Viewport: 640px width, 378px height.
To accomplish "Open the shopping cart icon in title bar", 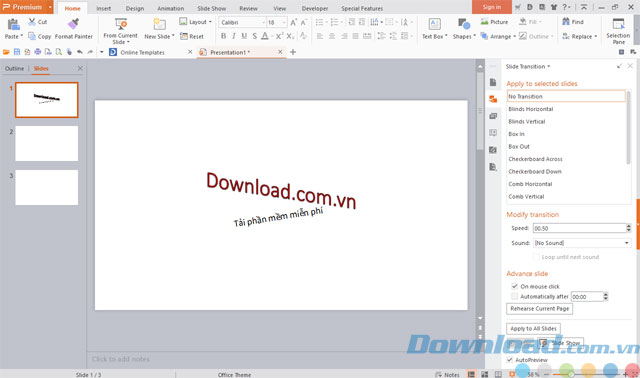I will [518, 7].
